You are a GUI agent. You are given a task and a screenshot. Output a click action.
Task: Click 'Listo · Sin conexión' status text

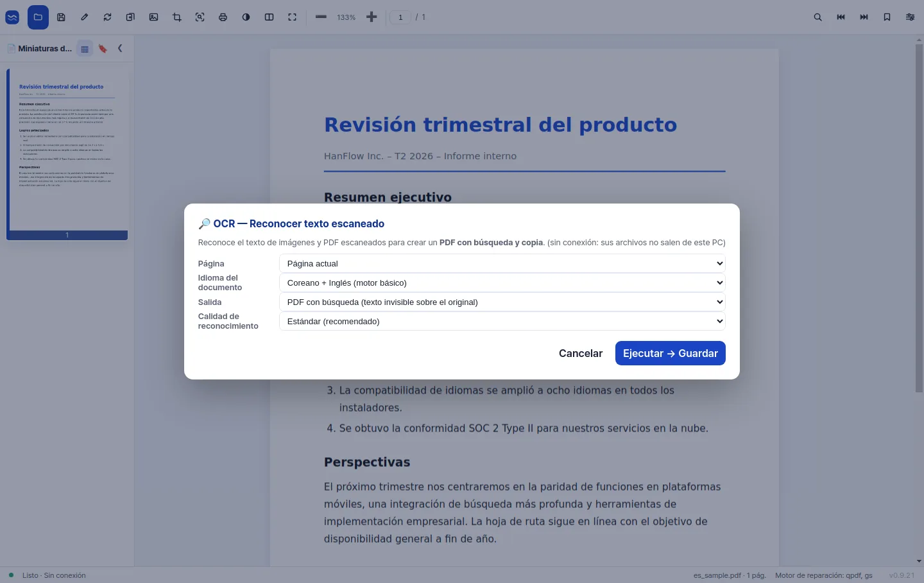[54, 575]
